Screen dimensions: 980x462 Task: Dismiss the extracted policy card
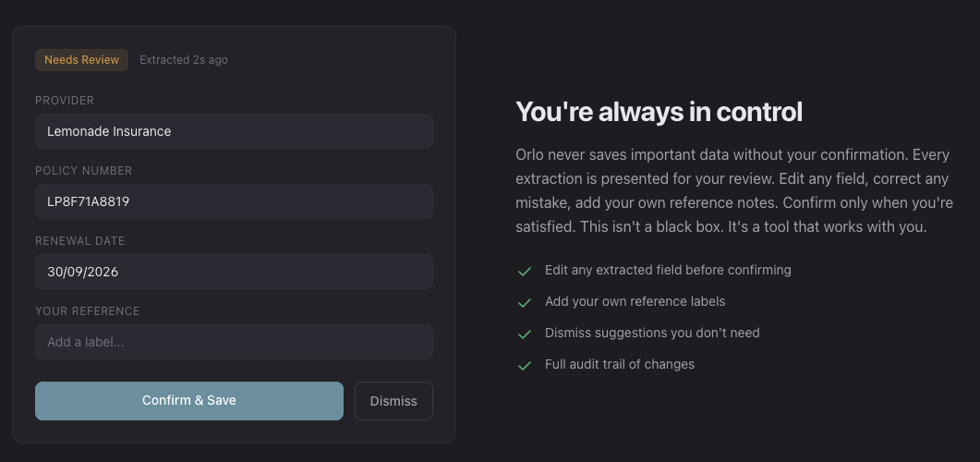coord(393,401)
